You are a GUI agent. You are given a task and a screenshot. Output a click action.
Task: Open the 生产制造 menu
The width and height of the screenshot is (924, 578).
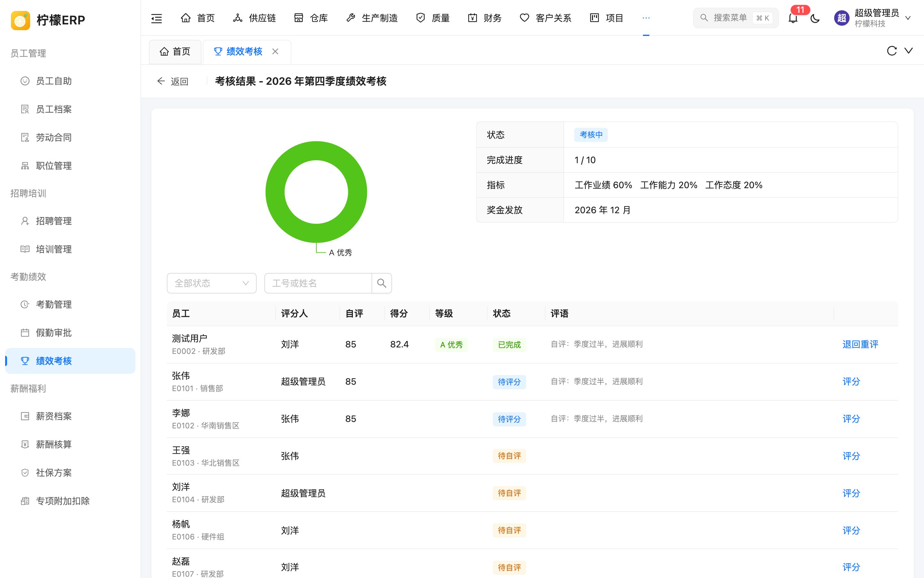point(372,18)
